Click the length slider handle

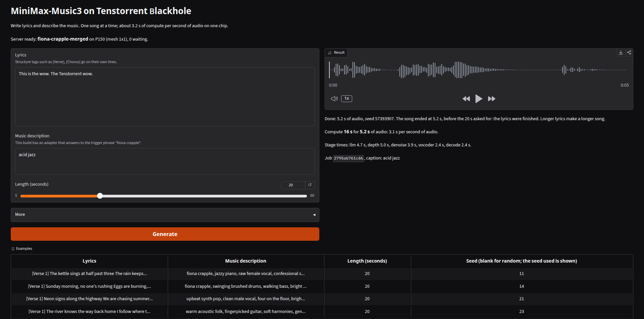[x=100, y=196]
